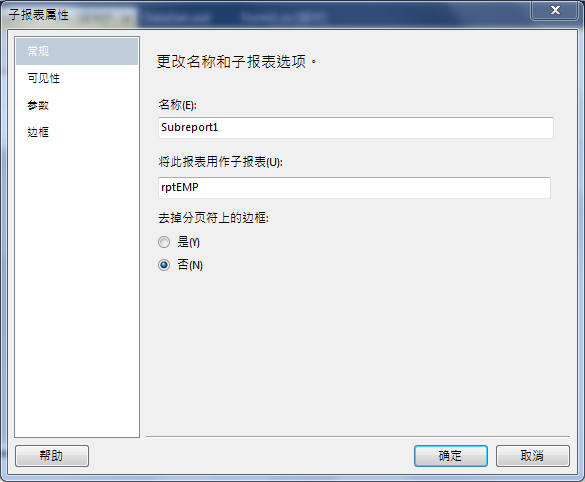
Task: Click the 否(N) option label text
Action: click(190, 265)
